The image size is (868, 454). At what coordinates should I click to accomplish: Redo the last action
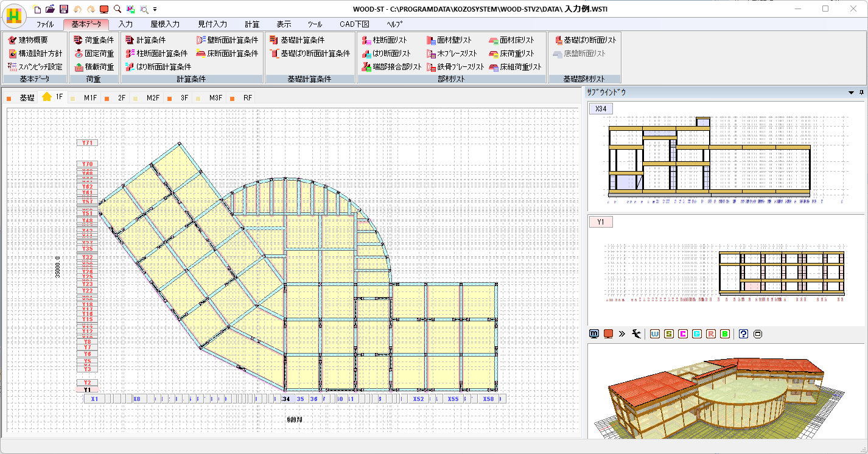(x=90, y=9)
